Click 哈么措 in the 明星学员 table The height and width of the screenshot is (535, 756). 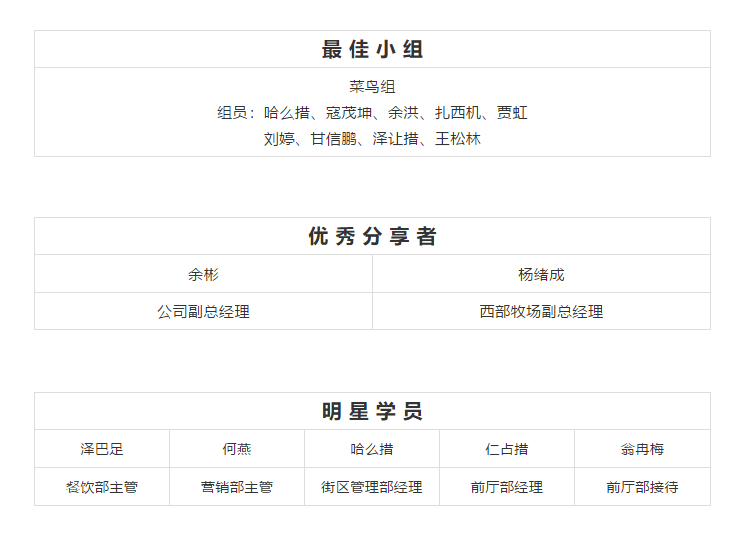coord(372,449)
